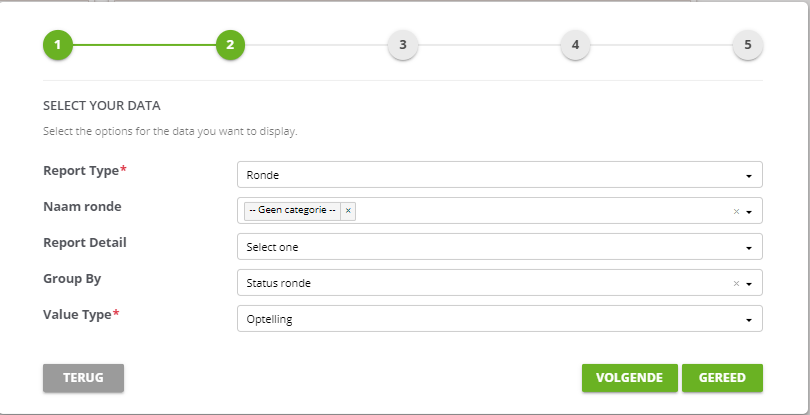This screenshot has width=810, height=415.
Task: Open the Value Type 'Optelling' dropdown
Action: click(500, 318)
